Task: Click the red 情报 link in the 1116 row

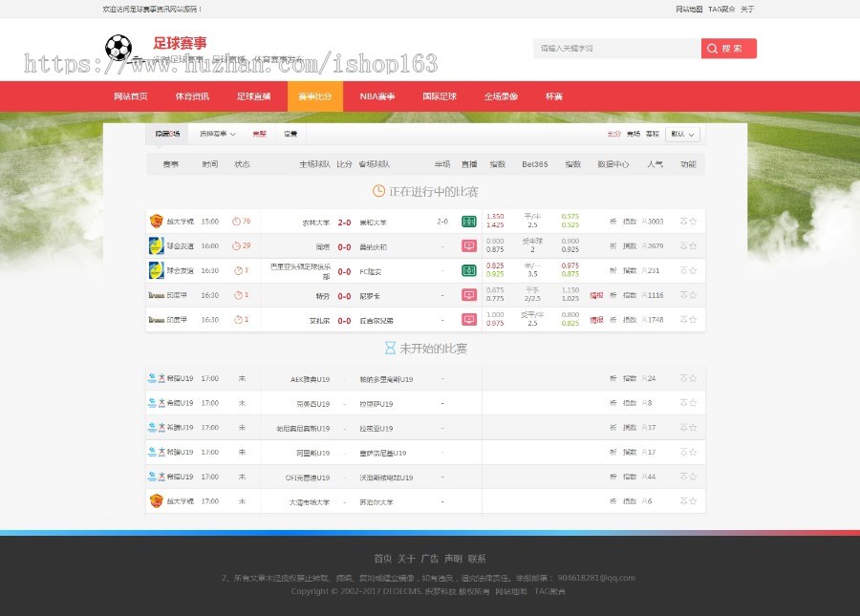Action: 596,295
